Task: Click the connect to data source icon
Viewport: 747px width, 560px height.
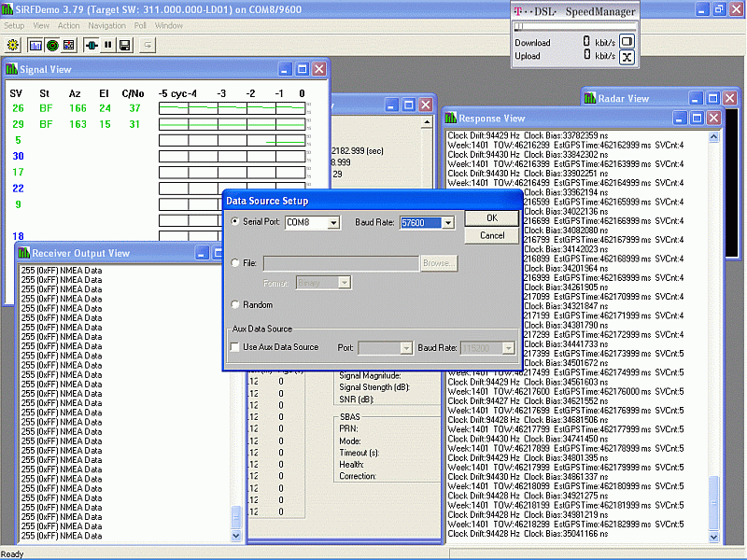Action: tap(92, 44)
